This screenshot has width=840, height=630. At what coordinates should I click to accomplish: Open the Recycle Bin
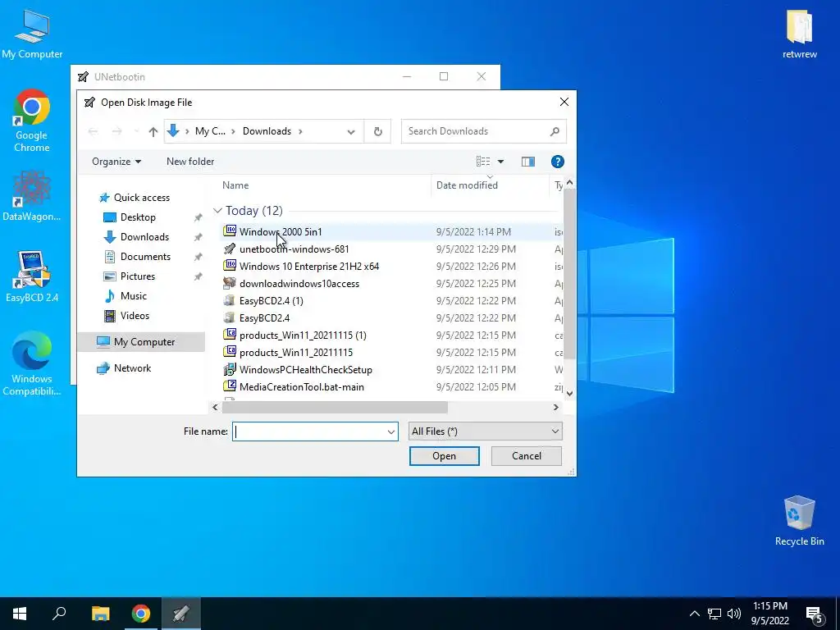click(x=799, y=520)
